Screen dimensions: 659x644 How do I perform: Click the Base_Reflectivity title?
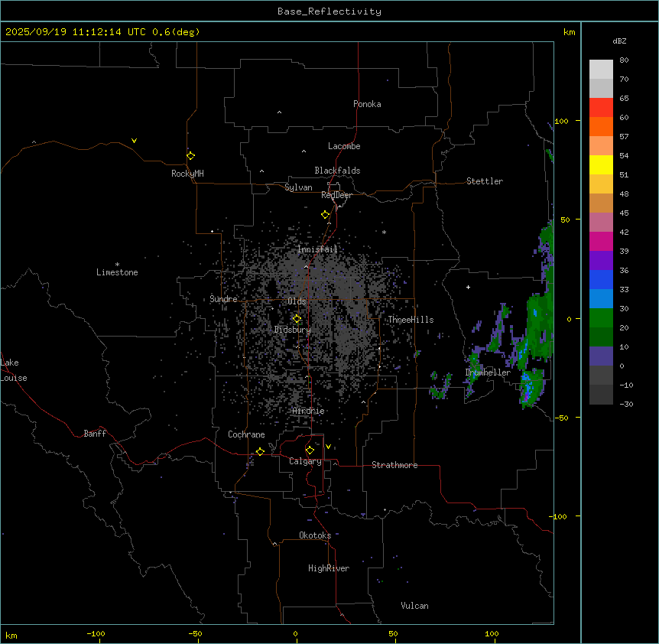pyautogui.click(x=329, y=11)
